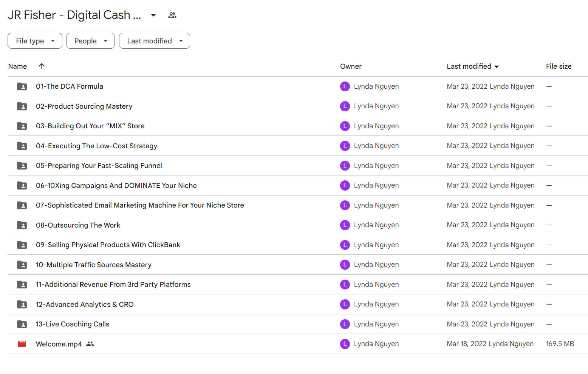Sort by the Name column header

tap(17, 66)
